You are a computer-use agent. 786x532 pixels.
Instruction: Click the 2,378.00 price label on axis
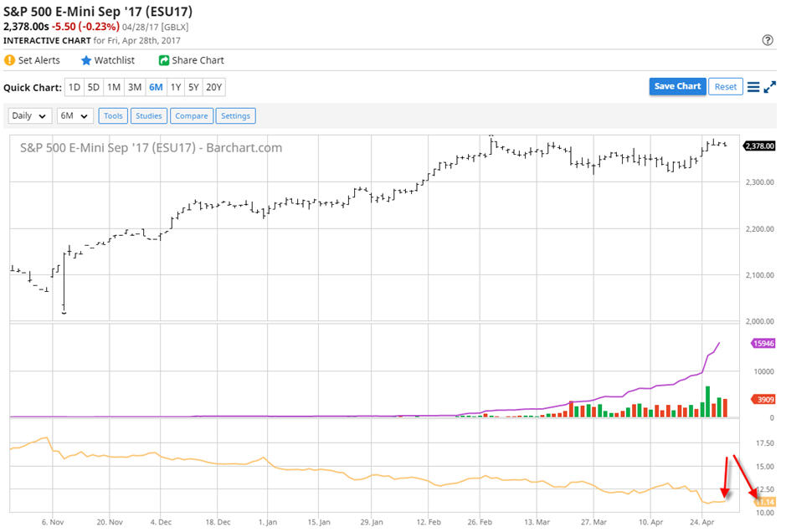759,146
